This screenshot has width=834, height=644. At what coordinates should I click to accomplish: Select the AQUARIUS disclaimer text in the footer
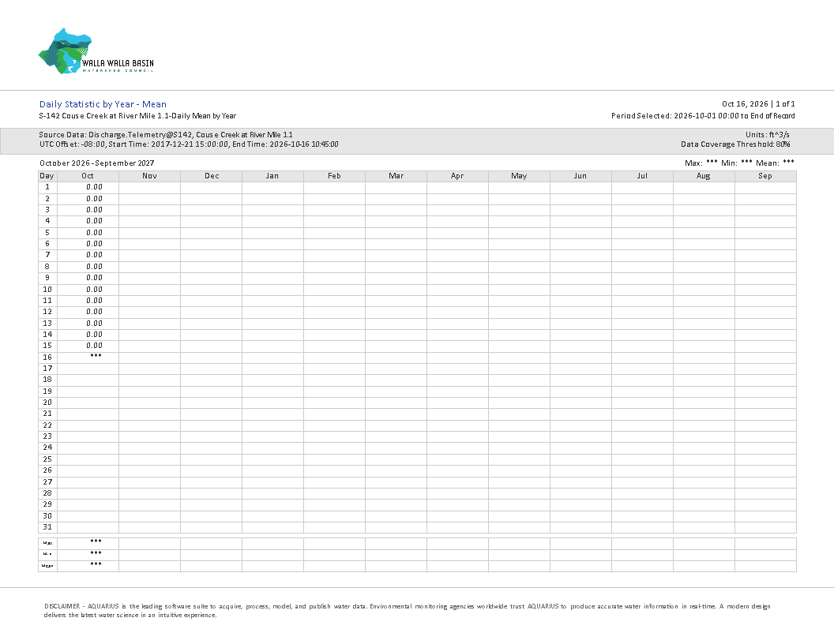[x=408, y=611]
